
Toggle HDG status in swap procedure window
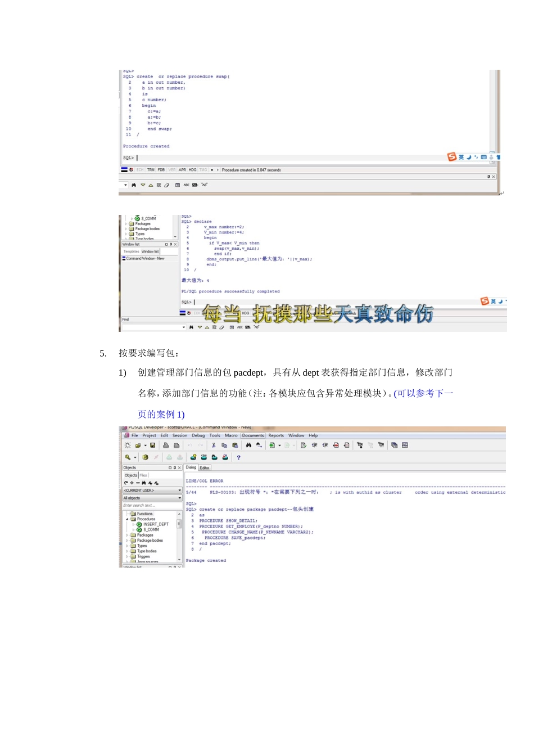pyautogui.click(x=193, y=170)
